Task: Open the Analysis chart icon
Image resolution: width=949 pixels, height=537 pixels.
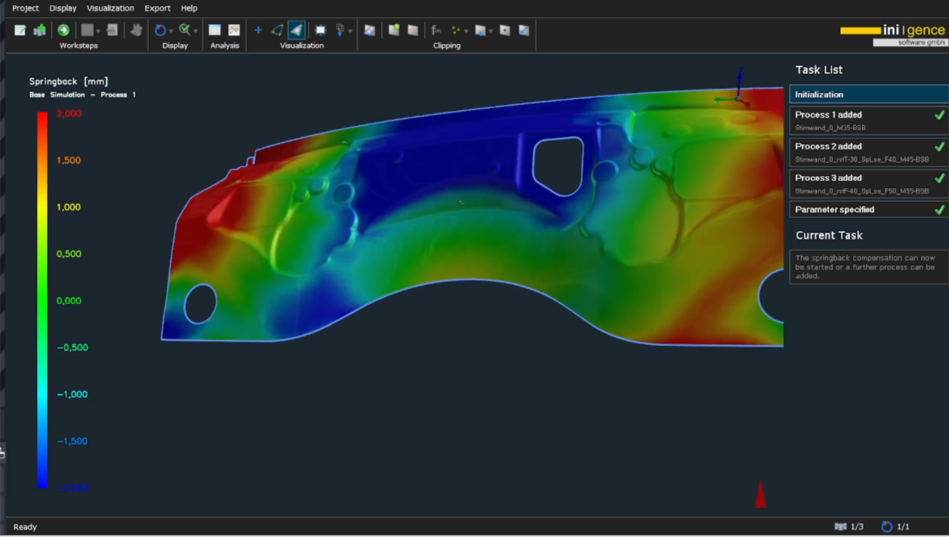Action: [234, 30]
